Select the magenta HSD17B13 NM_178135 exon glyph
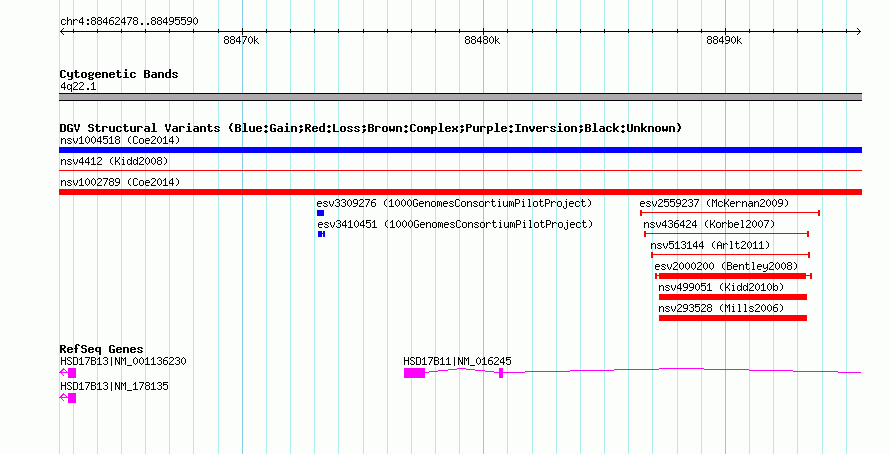Image resolution: width=890 pixels, height=454 pixels. point(72,398)
